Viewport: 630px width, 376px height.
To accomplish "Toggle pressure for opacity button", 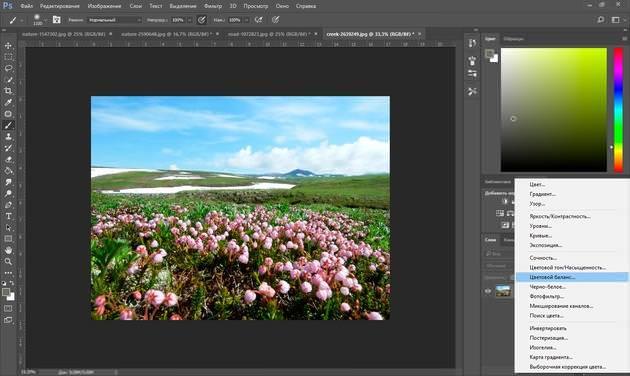I will [202, 20].
